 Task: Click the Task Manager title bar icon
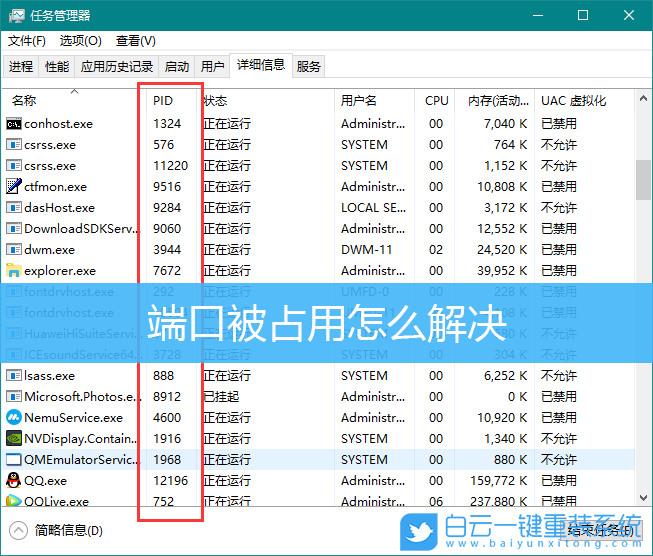point(15,15)
